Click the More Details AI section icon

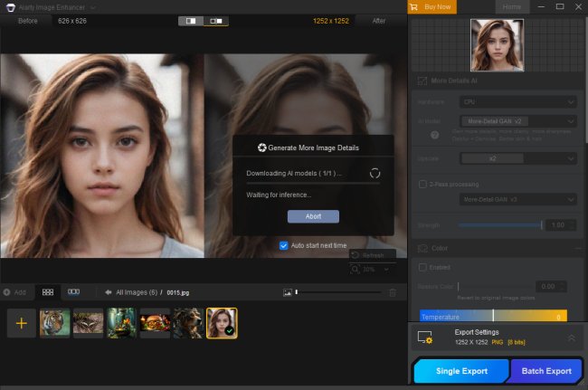pyautogui.click(x=422, y=81)
